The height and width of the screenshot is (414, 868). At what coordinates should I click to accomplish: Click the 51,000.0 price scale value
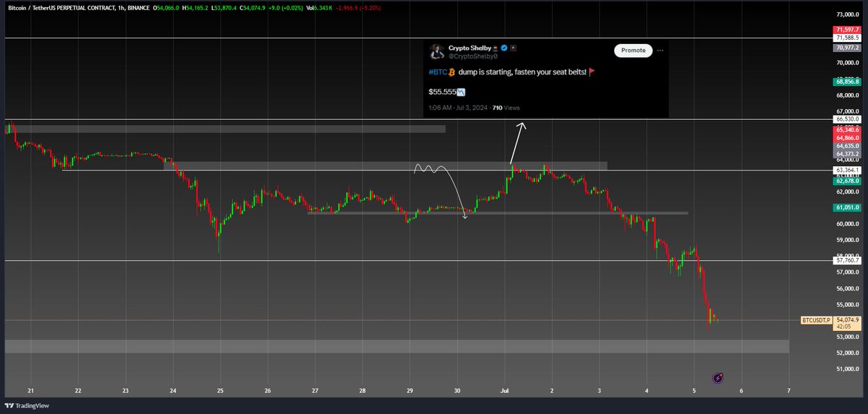pyautogui.click(x=847, y=369)
